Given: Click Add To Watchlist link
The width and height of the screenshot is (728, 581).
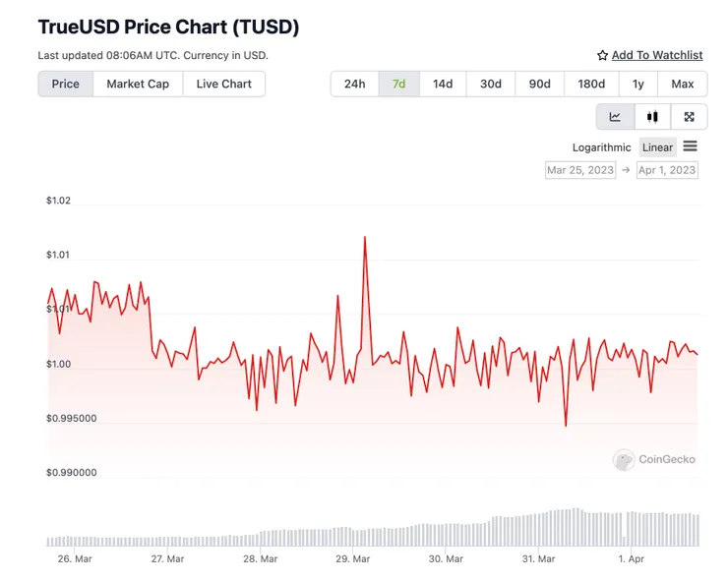Looking at the screenshot, I should click(657, 56).
